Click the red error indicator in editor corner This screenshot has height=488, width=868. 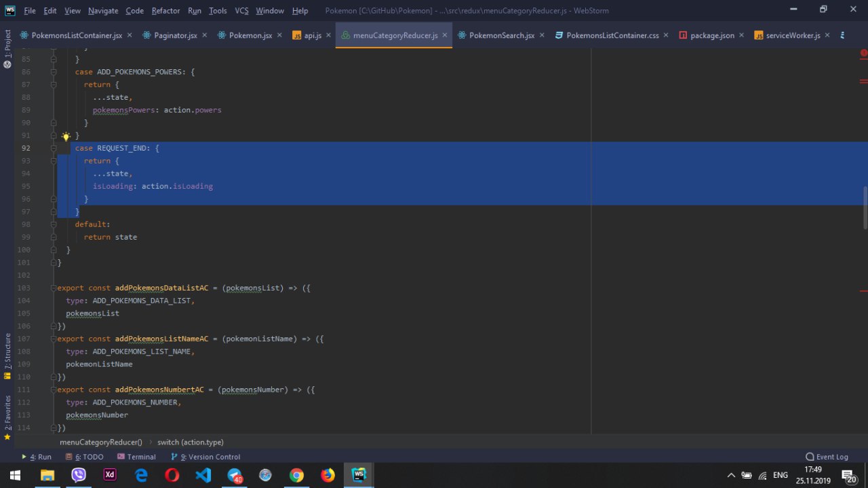(x=863, y=53)
